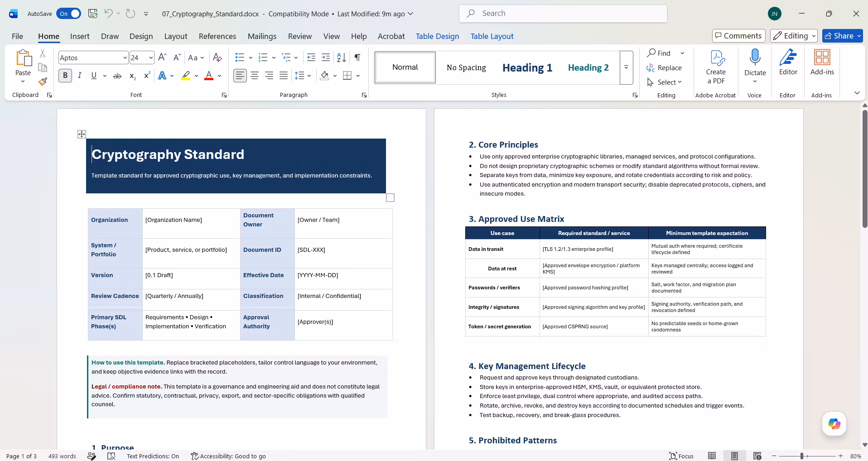Screen dimensions: 868x461
Task: Open the Select dropdown in Editing
Action: point(665,82)
